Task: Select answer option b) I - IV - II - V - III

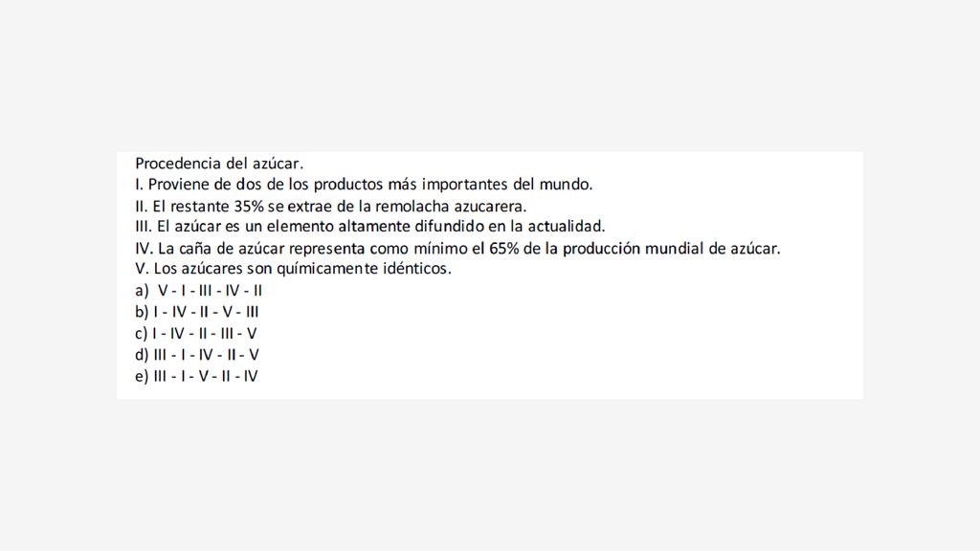Action: [197, 312]
